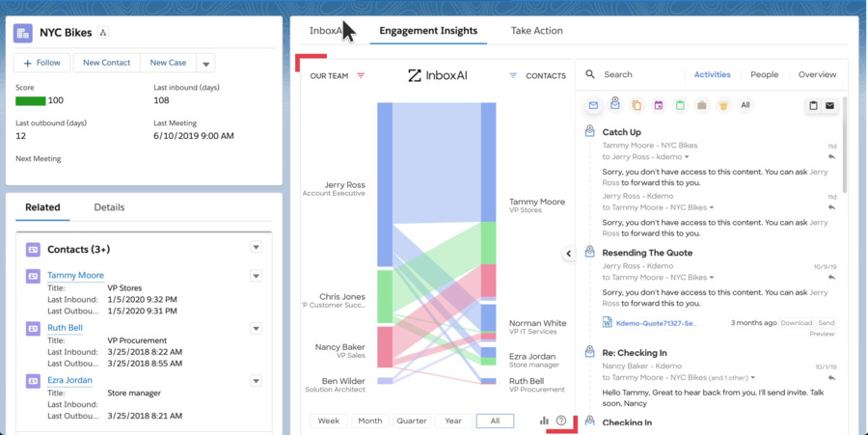Filter activities by orange documents icon

(x=637, y=105)
